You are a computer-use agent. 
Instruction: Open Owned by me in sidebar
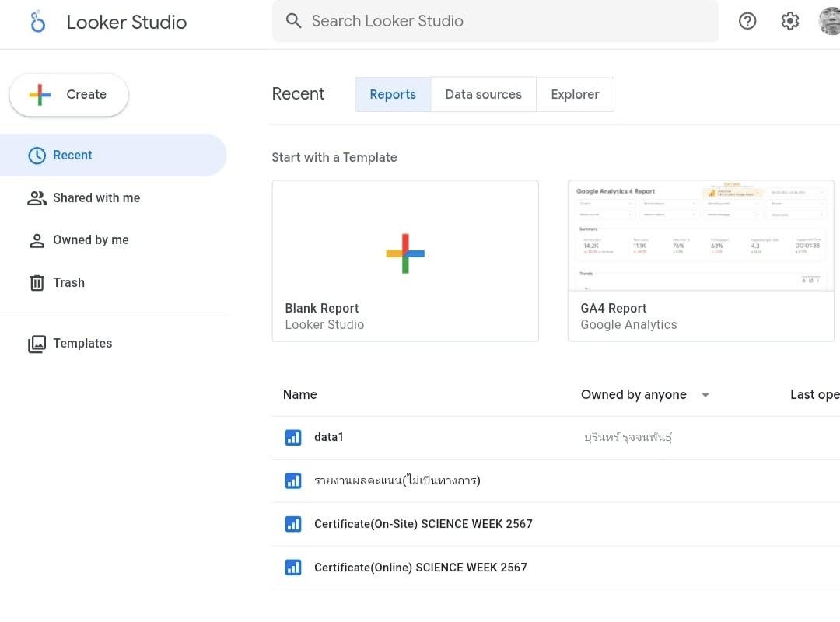click(90, 240)
